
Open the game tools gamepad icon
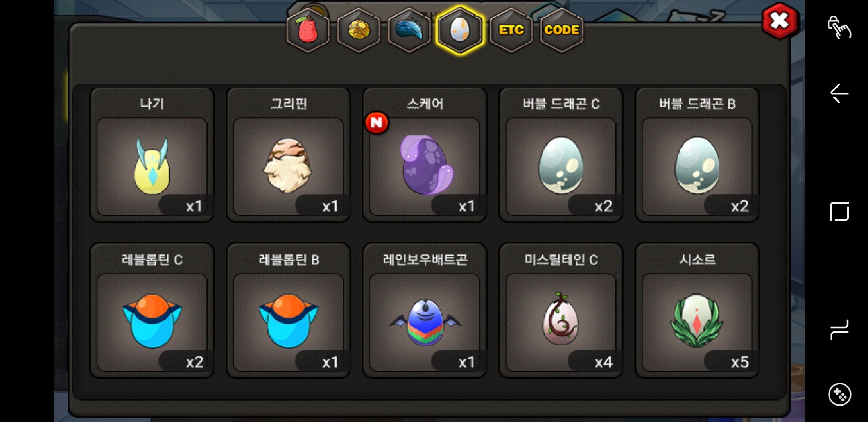coord(839,394)
